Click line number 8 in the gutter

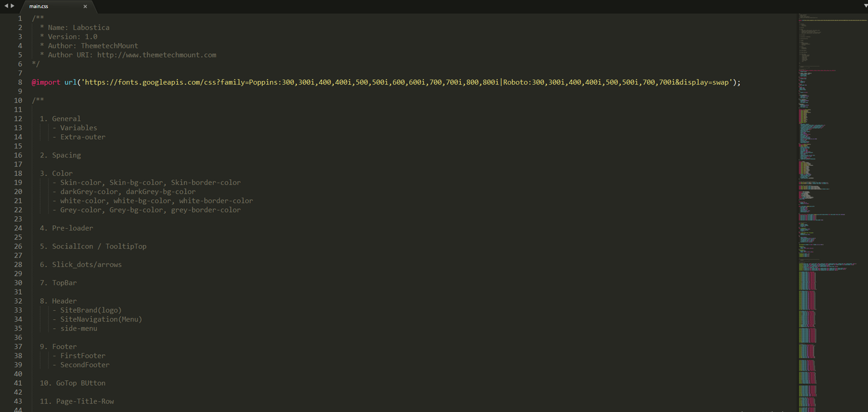coord(20,82)
